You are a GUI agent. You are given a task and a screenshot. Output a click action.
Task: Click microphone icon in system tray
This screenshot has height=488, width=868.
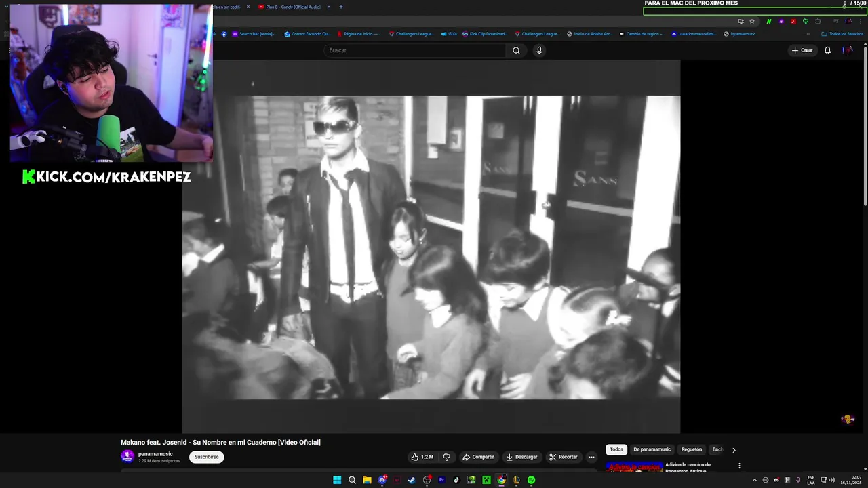click(798, 480)
